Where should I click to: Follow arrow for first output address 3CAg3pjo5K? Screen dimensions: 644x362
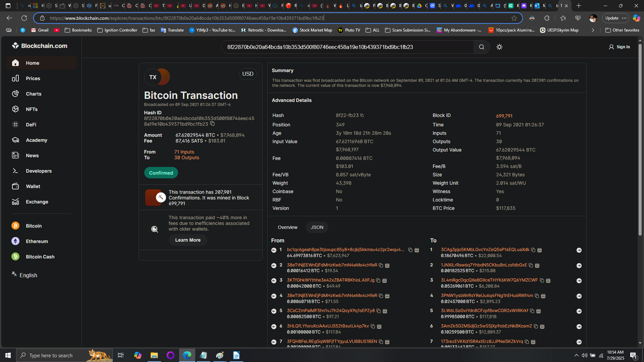[x=579, y=250]
